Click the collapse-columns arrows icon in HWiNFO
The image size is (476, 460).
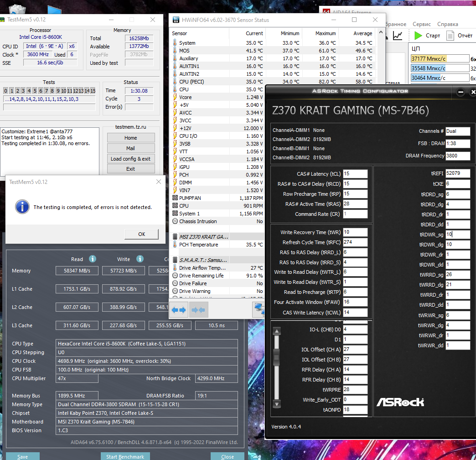coord(198,310)
